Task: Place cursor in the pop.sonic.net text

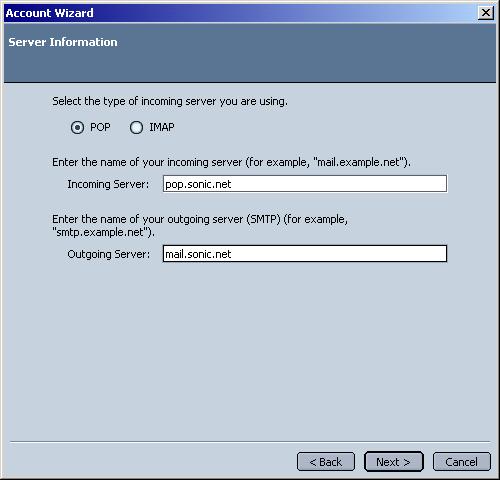Action: point(198,184)
